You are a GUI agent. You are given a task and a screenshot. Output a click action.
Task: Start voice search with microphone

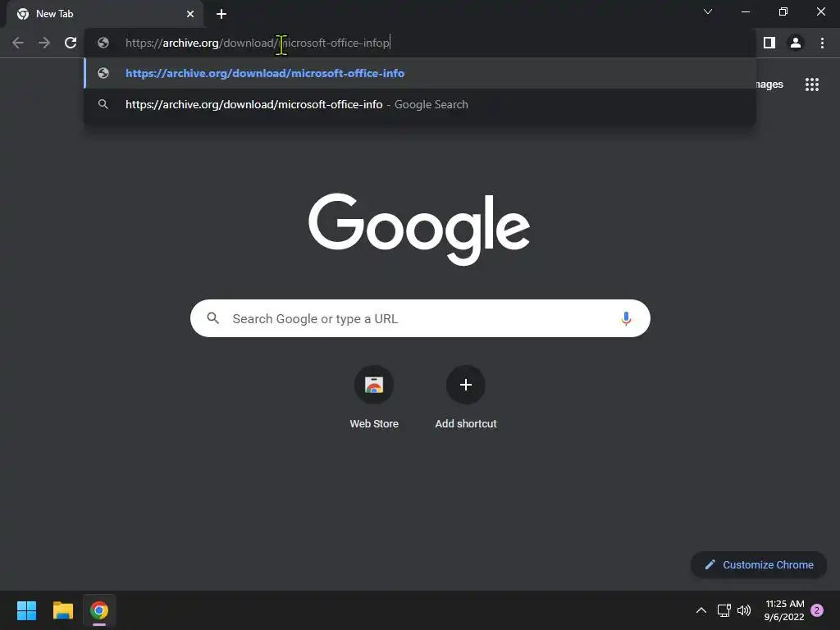[x=626, y=318]
